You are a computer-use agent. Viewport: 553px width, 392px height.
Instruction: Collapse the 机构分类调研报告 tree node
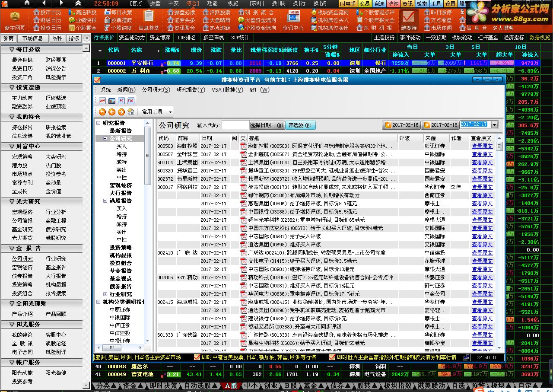[98, 302]
